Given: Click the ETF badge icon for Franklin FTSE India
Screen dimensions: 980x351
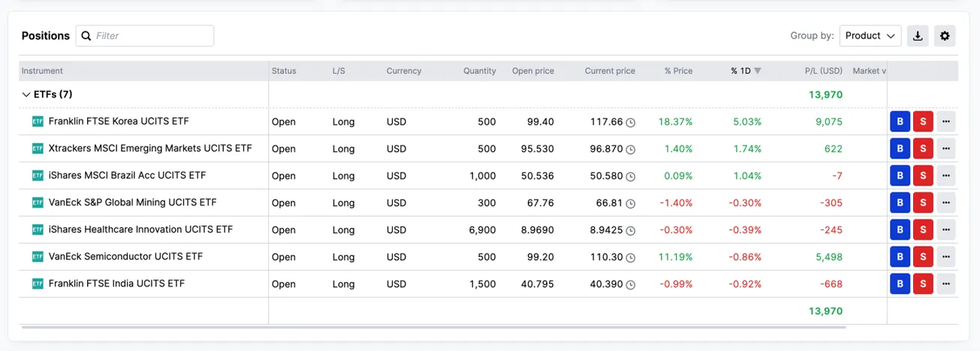Looking at the screenshot, I should (x=38, y=284).
